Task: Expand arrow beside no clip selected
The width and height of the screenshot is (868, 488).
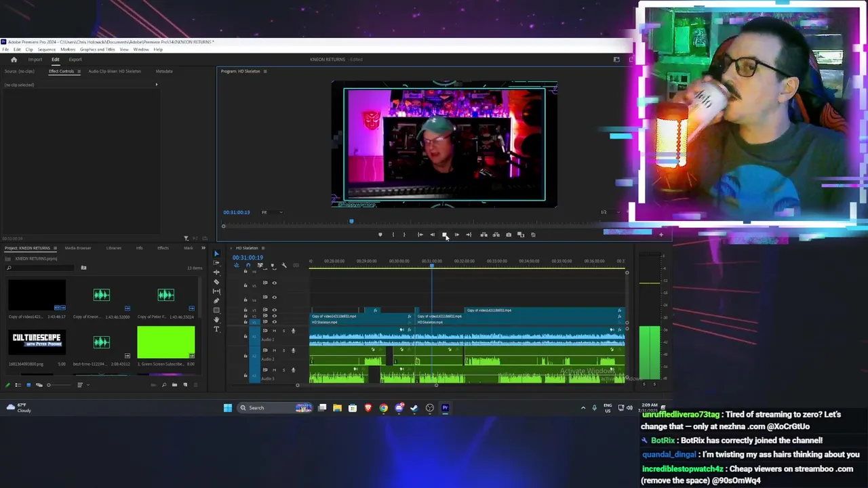Action: click(x=156, y=85)
